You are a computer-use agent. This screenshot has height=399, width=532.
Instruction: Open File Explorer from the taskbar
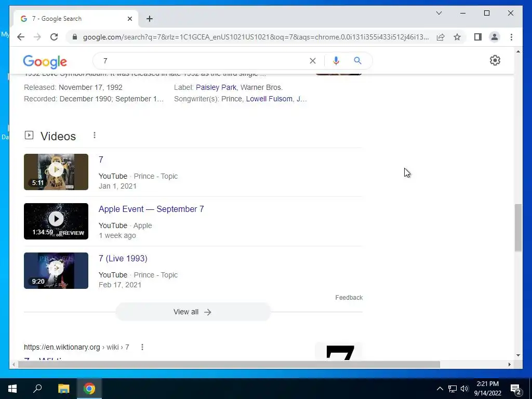tap(63, 389)
